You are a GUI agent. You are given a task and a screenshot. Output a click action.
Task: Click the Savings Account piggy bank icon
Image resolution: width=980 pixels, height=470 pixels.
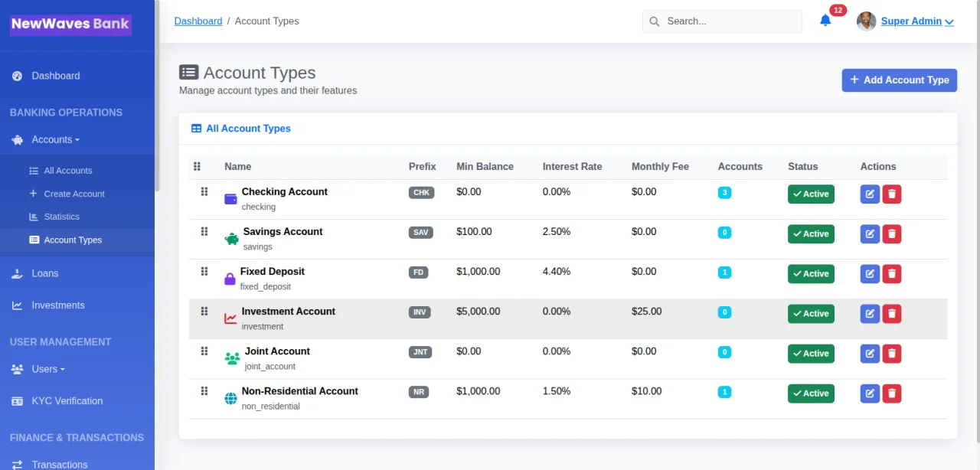[231, 239]
